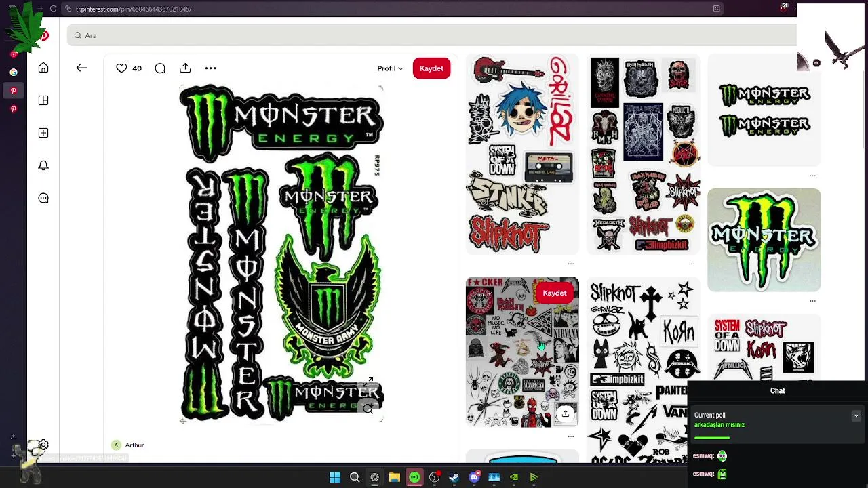The image size is (868, 488).
Task: Open File Explorer from taskbar
Action: pos(394,477)
